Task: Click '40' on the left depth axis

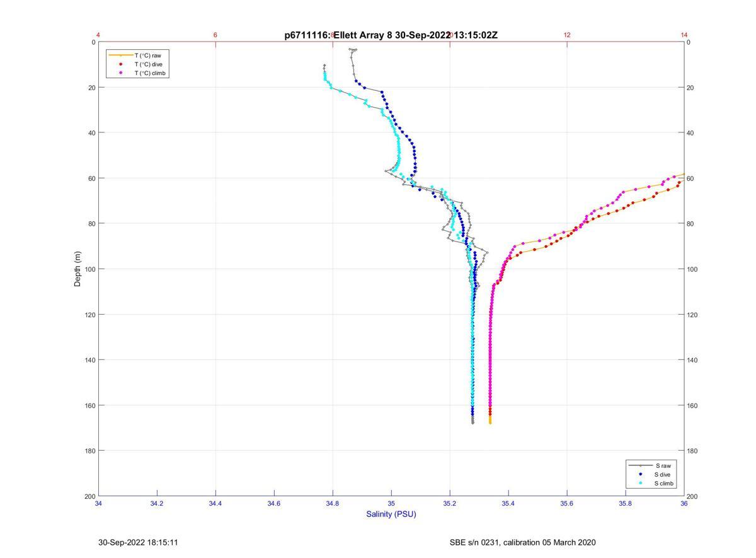Action: coord(91,133)
